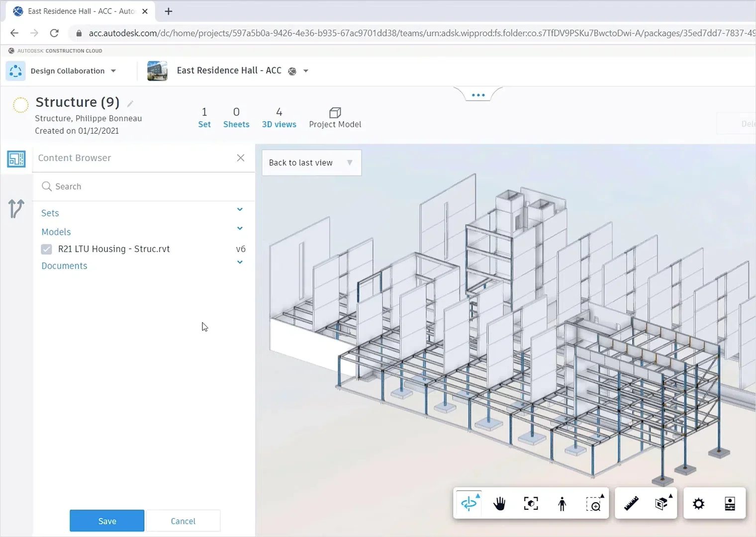Activate the Pan tool
The image size is (756, 537).
[x=499, y=503]
